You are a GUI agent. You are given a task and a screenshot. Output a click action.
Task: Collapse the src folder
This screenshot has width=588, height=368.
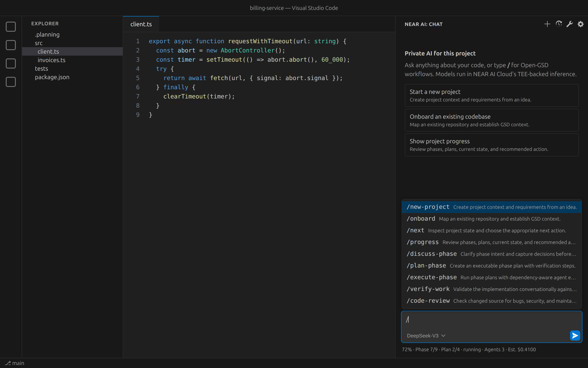point(72,43)
